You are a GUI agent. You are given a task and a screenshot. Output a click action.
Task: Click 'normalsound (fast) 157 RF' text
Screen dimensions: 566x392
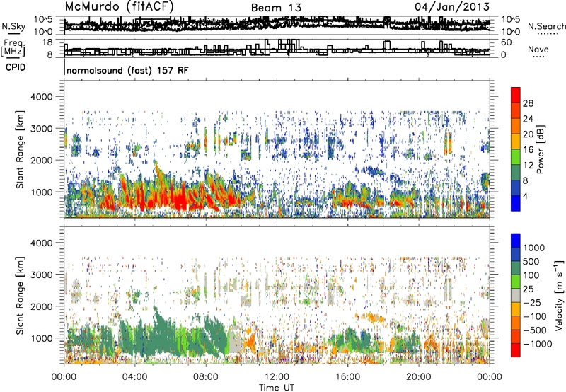pyautogui.click(x=127, y=70)
